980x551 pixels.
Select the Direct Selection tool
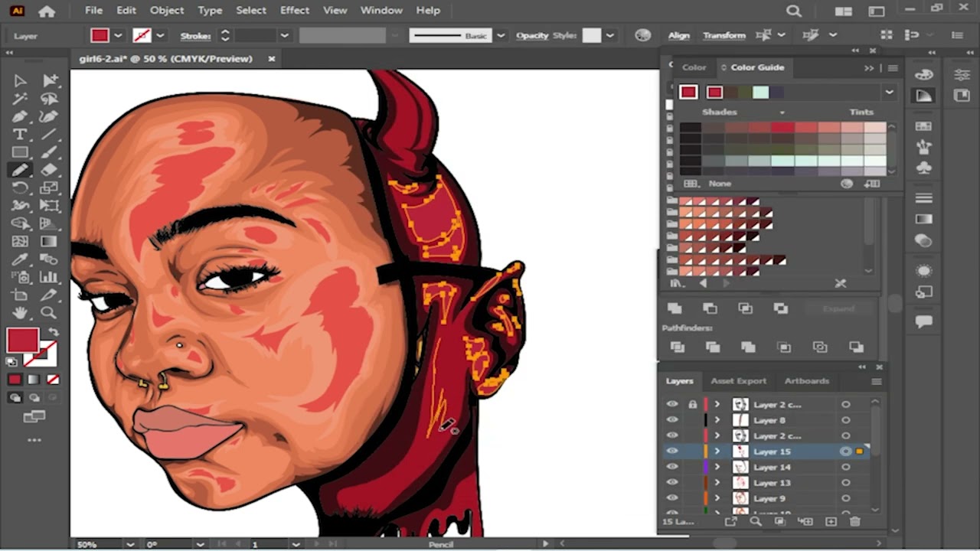tap(50, 80)
